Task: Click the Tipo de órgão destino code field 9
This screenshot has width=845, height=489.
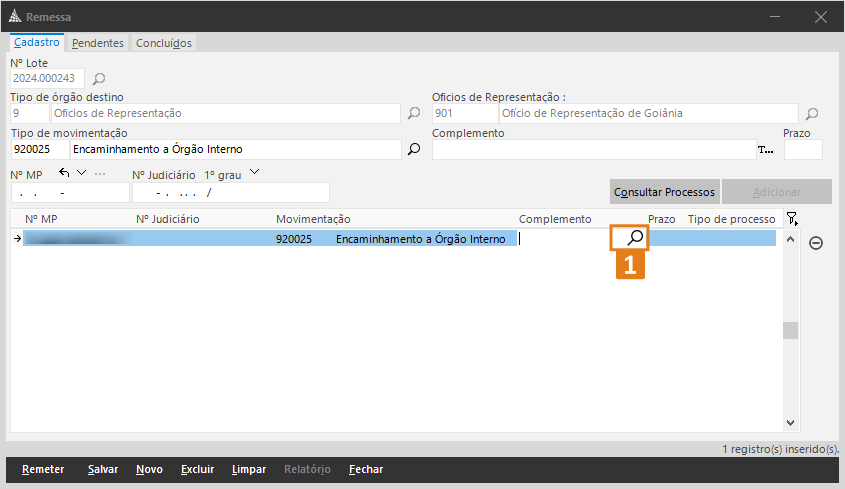Action: pyautogui.click(x=30, y=114)
